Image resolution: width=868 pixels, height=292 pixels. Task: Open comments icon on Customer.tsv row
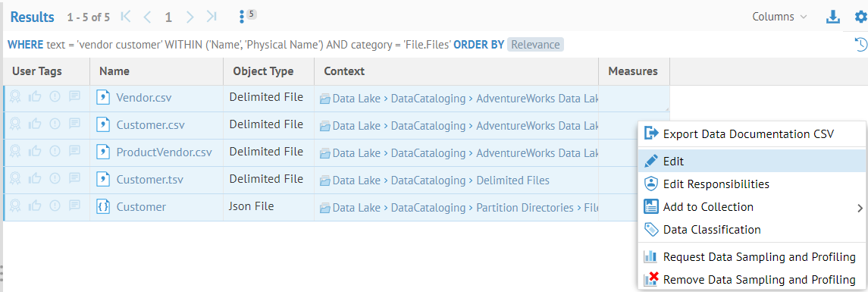[74, 179]
